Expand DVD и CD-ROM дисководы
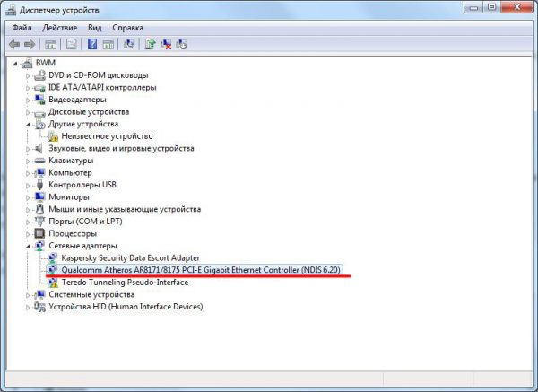538x392 pixels. click(28, 75)
